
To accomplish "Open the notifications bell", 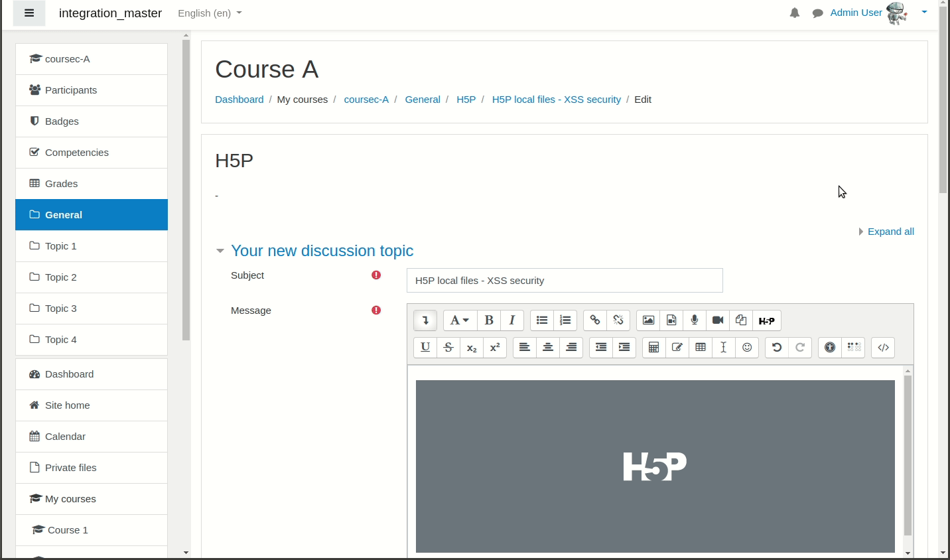I will click(x=795, y=13).
